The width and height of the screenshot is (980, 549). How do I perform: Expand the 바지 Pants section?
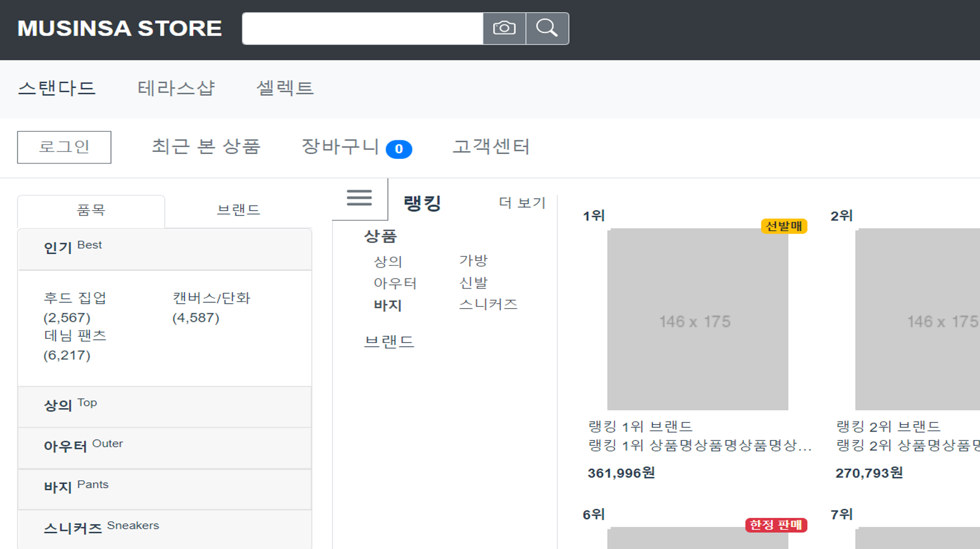pos(165,489)
